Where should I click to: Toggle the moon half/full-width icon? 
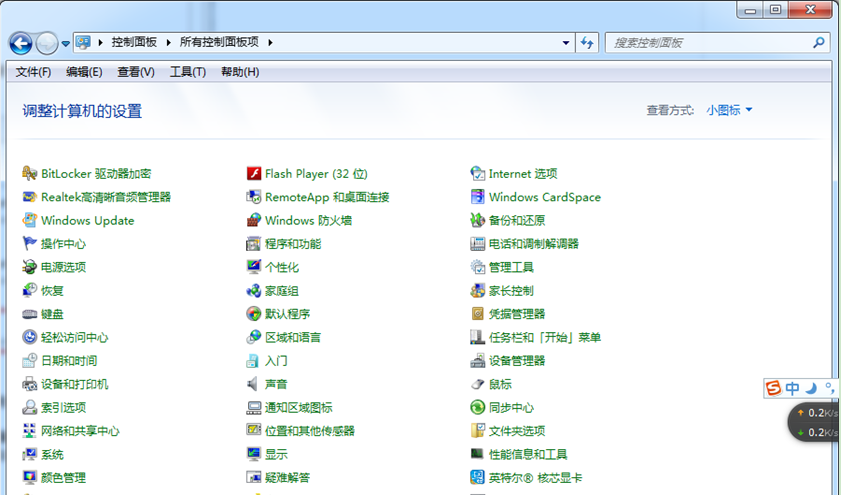click(811, 388)
